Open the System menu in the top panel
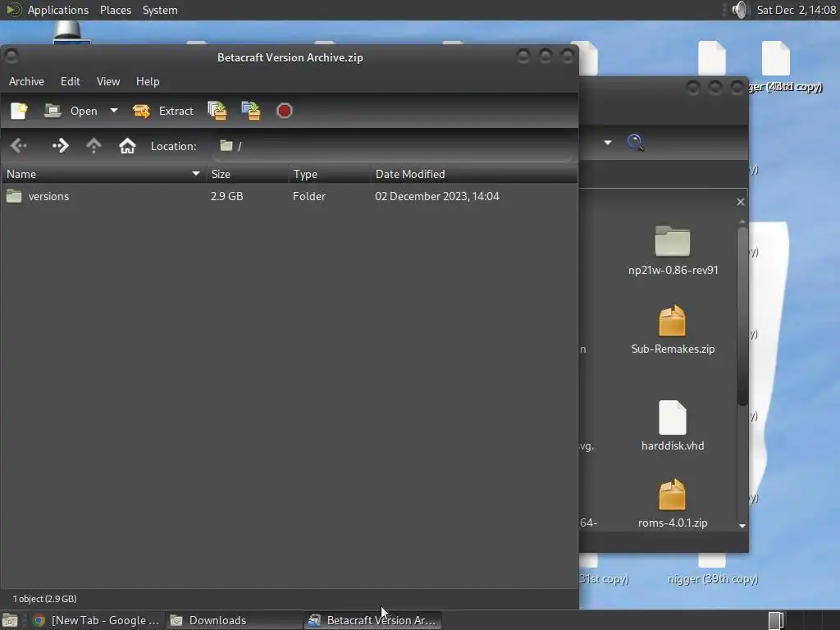Screen dimensions: 840x630 pyautogui.click(x=160, y=10)
